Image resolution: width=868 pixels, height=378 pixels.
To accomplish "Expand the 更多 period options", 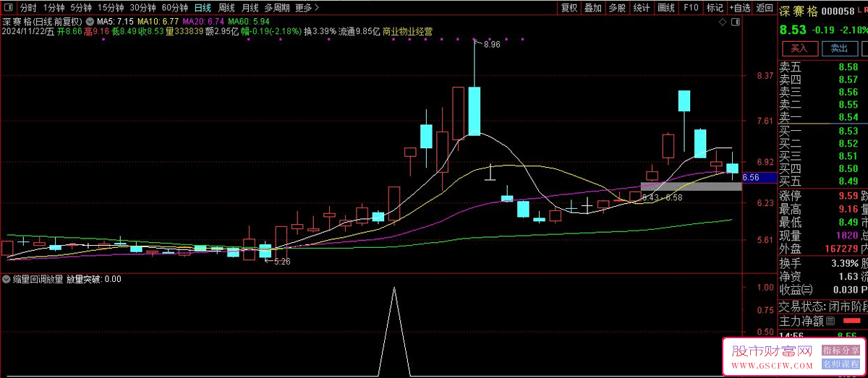I will 307,8.
